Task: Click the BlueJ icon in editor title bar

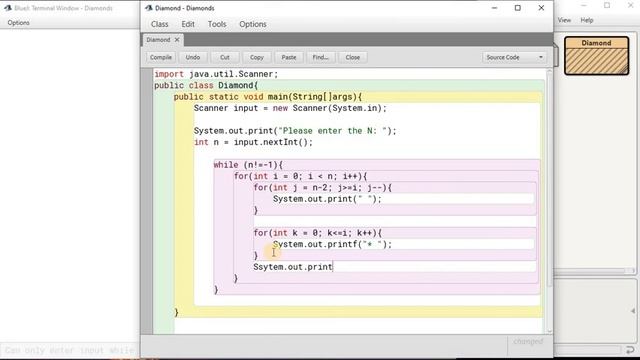Action: (149, 8)
